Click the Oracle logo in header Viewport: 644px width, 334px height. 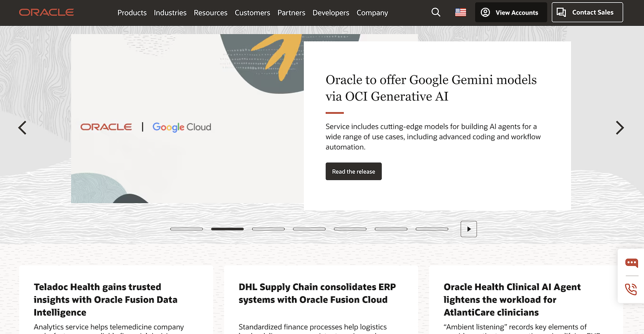tap(46, 12)
